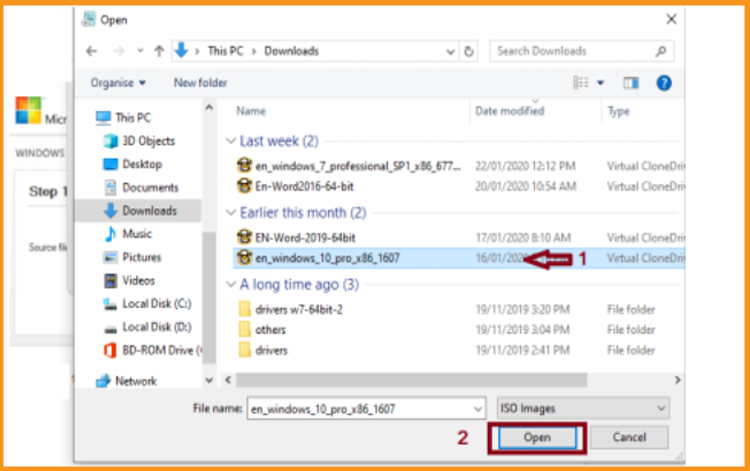Select the En-Word2016-64-bit file

(x=304, y=186)
